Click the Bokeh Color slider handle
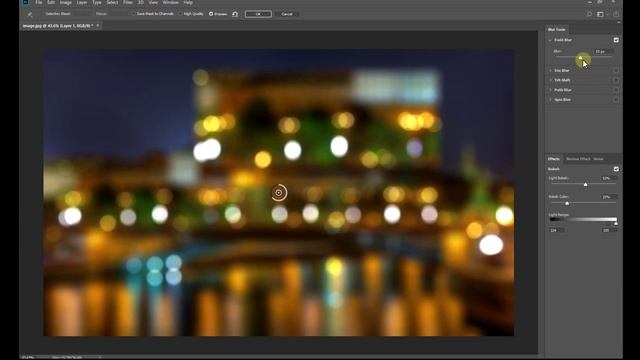 [x=567, y=203]
